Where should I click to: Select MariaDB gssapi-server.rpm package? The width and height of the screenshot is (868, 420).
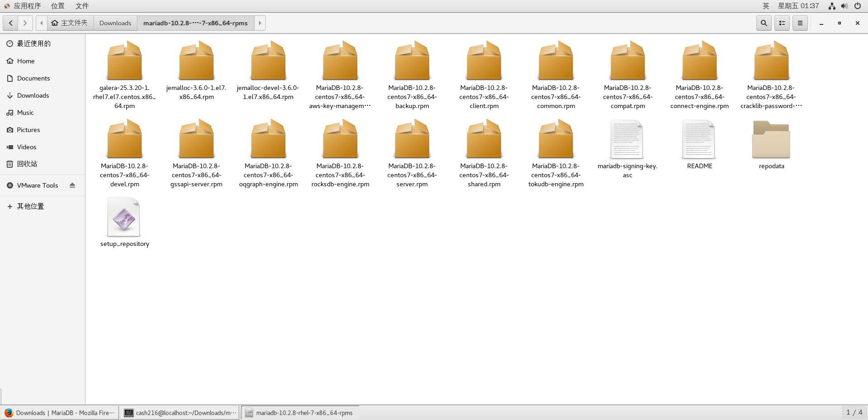196,153
